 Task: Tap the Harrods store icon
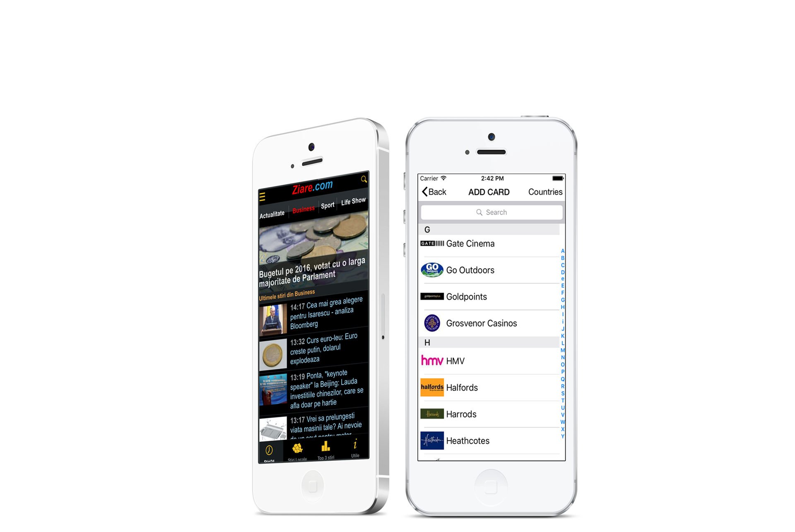[x=432, y=414]
